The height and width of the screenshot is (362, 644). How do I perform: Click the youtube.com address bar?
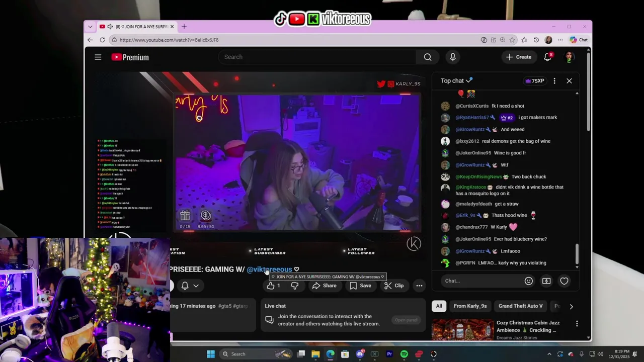[x=294, y=40]
